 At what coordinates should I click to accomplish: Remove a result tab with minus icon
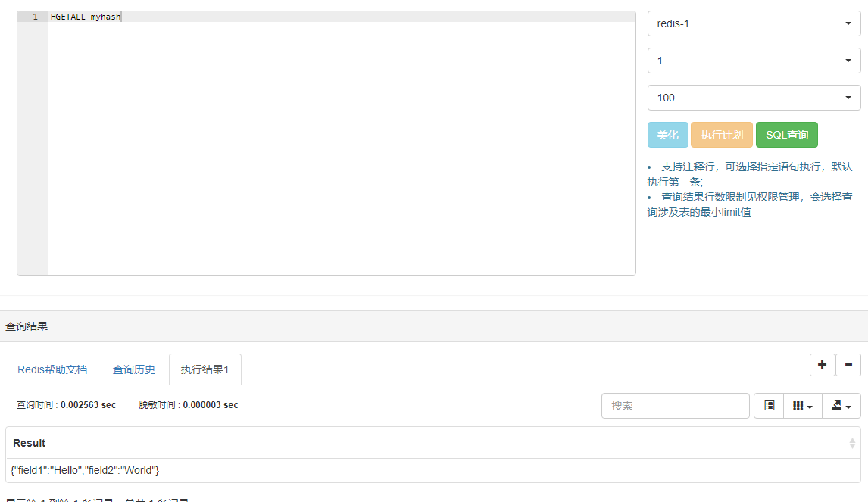point(848,365)
